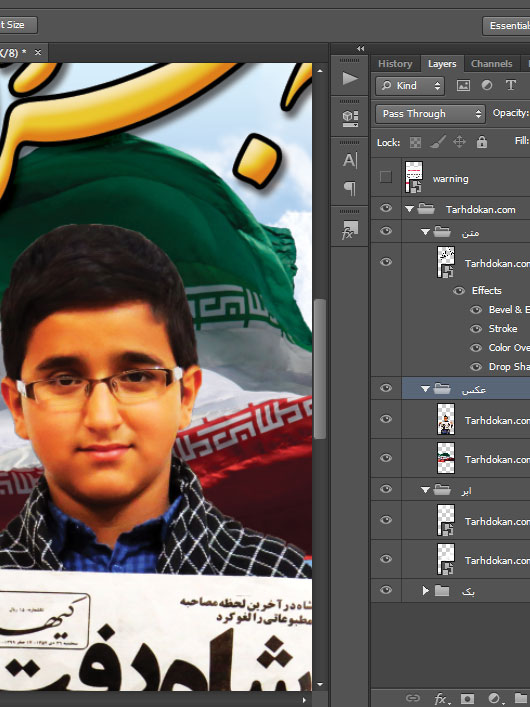
Task: Toggle Stroke effect visibility
Action: click(x=476, y=329)
